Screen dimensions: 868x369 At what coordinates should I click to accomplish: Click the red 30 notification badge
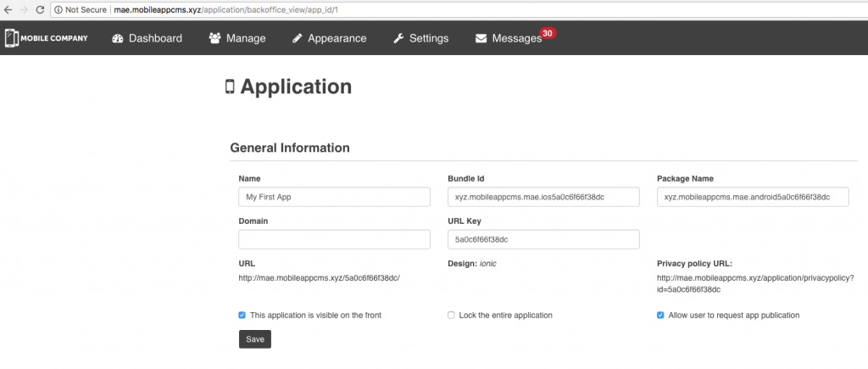pyautogui.click(x=548, y=33)
